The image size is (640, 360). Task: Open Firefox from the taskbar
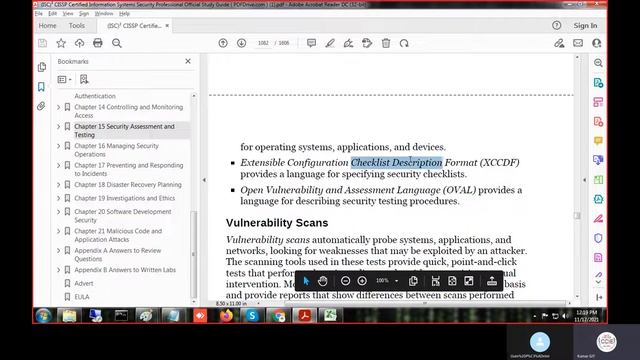tap(226, 315)
